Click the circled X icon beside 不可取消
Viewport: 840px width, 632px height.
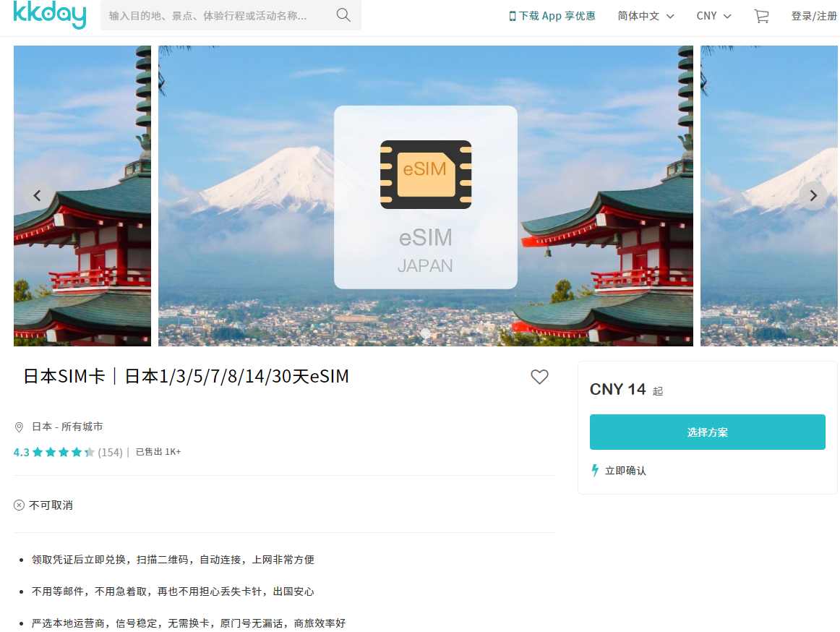(19, 505)
